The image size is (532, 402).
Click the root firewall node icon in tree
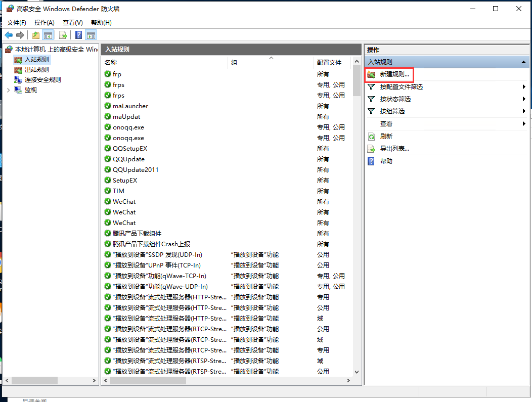pyautogui.click(x=9, y=50)
